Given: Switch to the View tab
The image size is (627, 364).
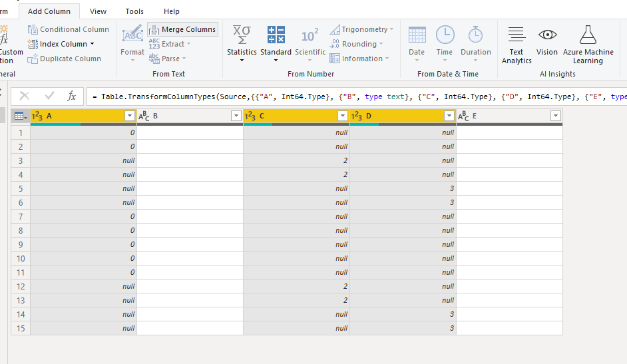Looking at the screenshot, I should (x=98, y=11).
